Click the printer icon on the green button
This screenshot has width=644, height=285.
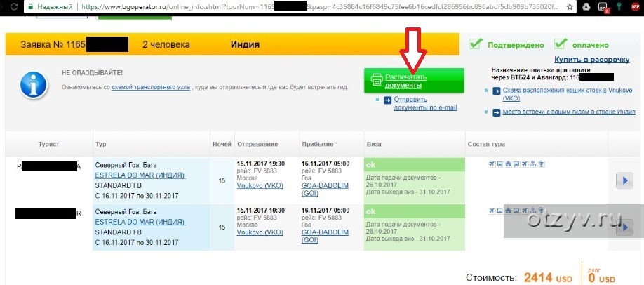[x=377, y=80]
